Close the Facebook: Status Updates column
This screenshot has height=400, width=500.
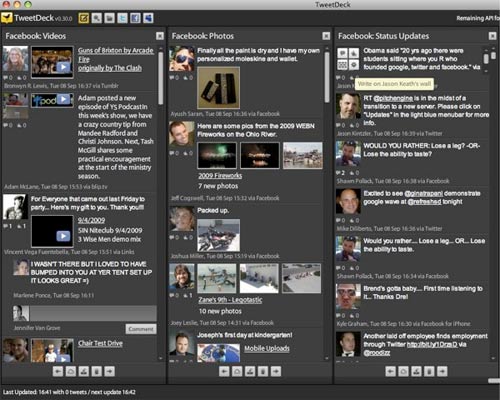492,36
